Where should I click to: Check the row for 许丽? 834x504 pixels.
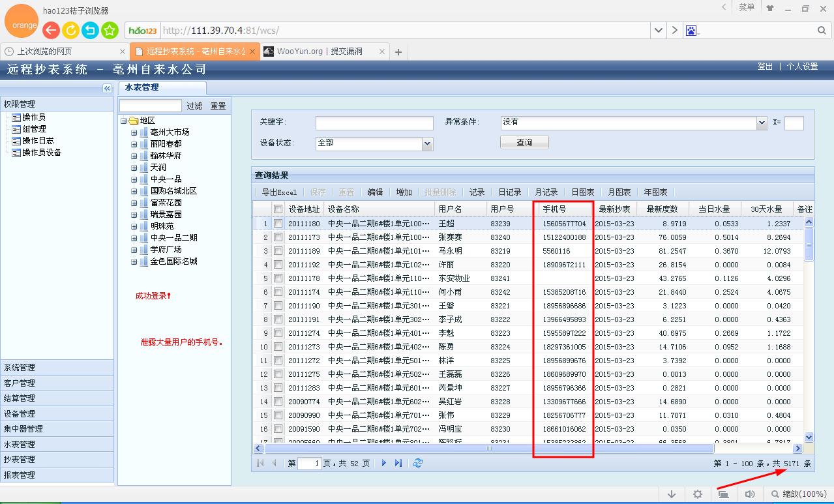[x=278, y=265]
